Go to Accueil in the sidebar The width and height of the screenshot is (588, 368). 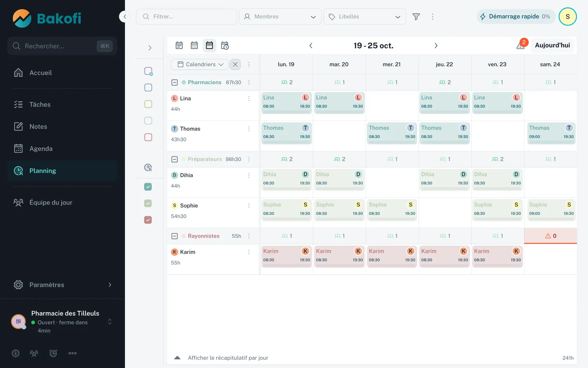click(62, 73)
